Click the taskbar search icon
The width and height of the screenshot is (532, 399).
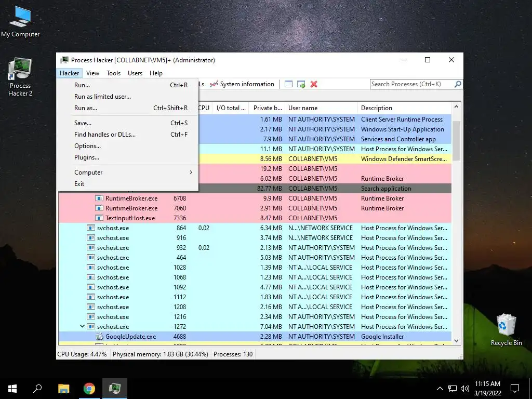[x=37, y=389]
